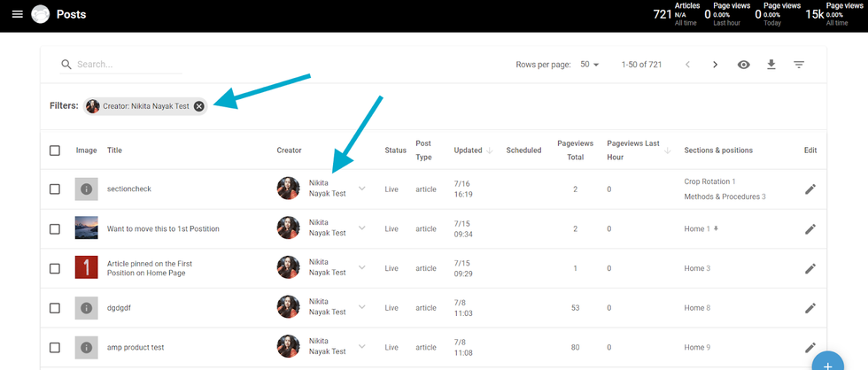
Task: Open the hamburger navigation menu
Action: point(17,14)
